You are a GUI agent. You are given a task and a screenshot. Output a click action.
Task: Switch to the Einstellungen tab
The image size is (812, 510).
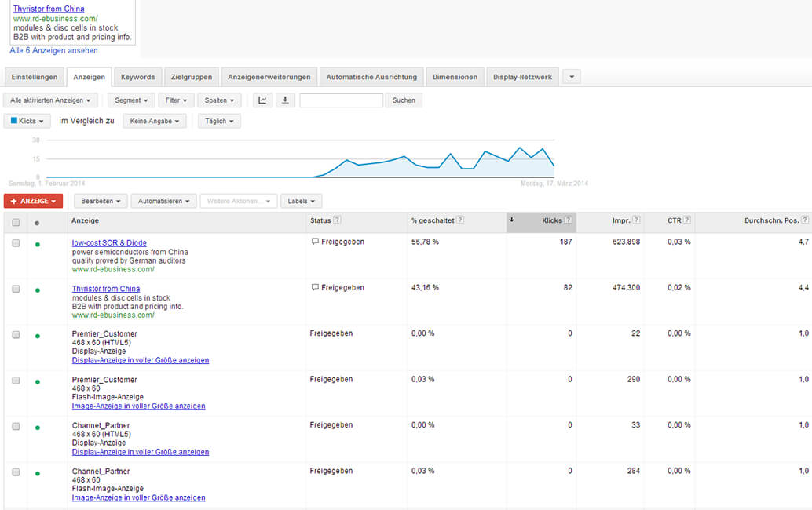[x=35, y=77]
